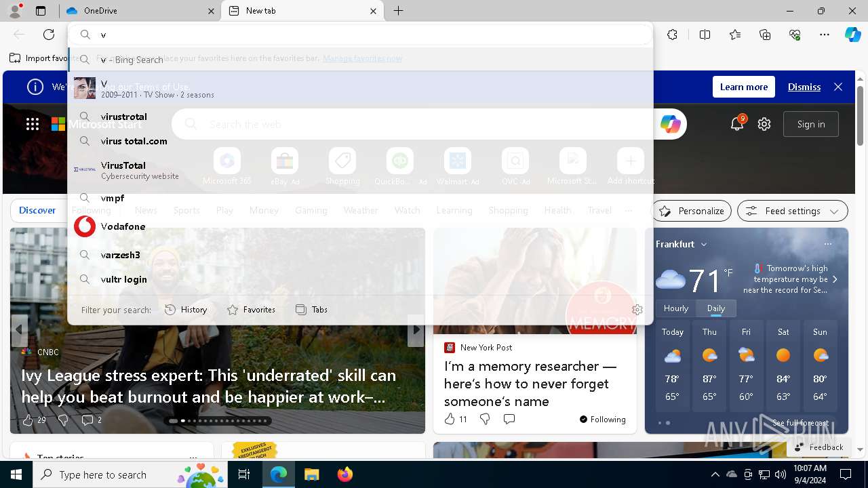
Task: Click the Personalize button
Action: (692, 211)
